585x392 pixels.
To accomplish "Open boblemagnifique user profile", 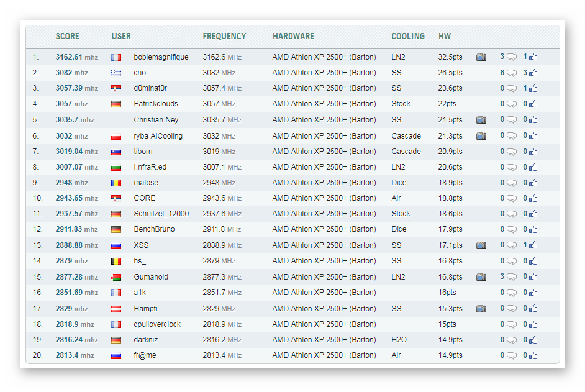I will pyautogui.click(x=161, y=57).
